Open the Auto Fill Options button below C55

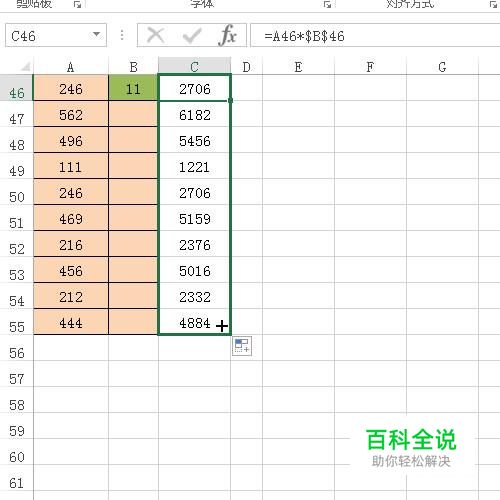point(242,346)
